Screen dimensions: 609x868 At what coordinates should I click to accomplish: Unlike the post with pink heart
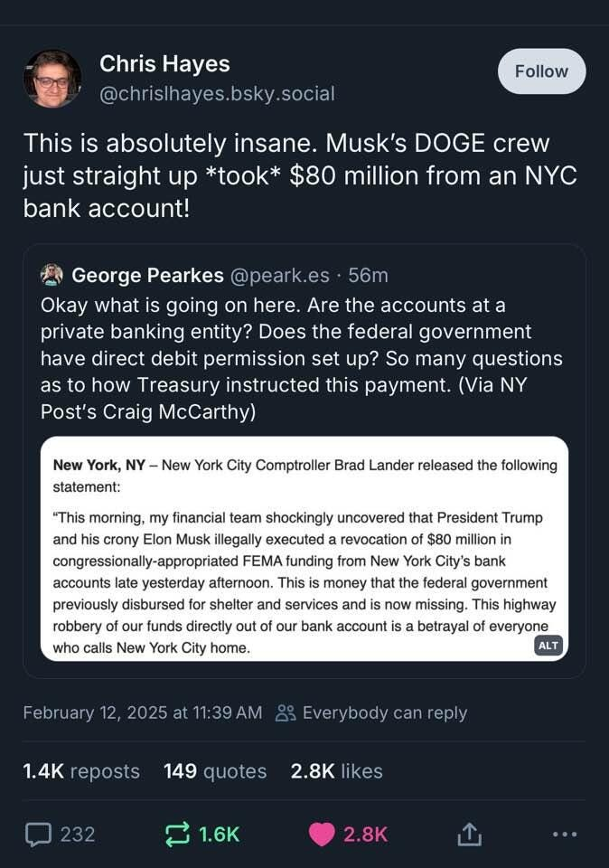(x=322, y=834)
